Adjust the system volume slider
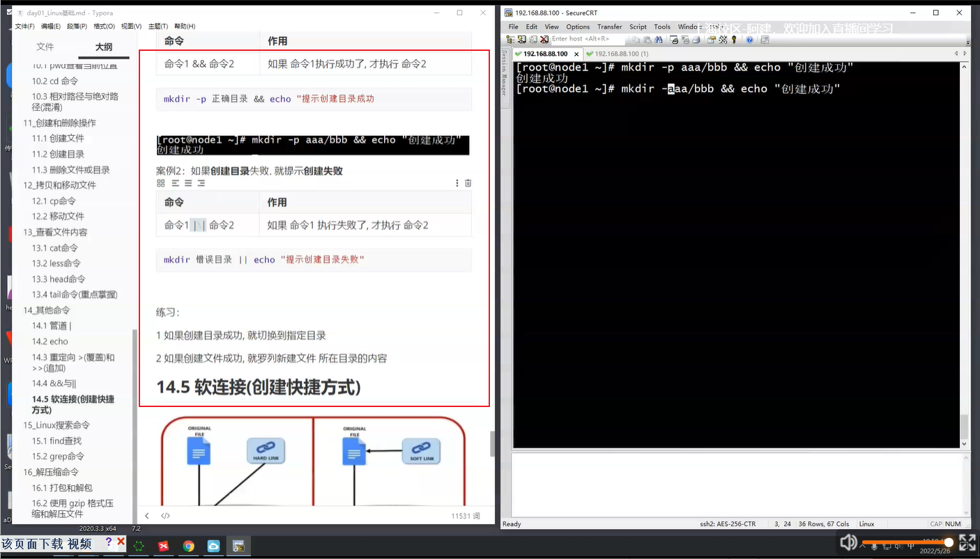The image size is (980, 559). click(906, 542)
